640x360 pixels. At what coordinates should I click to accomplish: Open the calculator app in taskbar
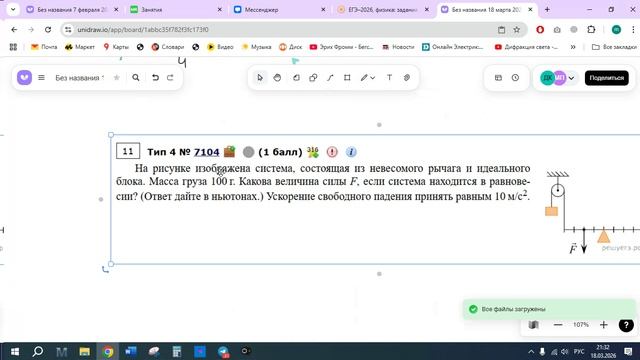(177, 351)
